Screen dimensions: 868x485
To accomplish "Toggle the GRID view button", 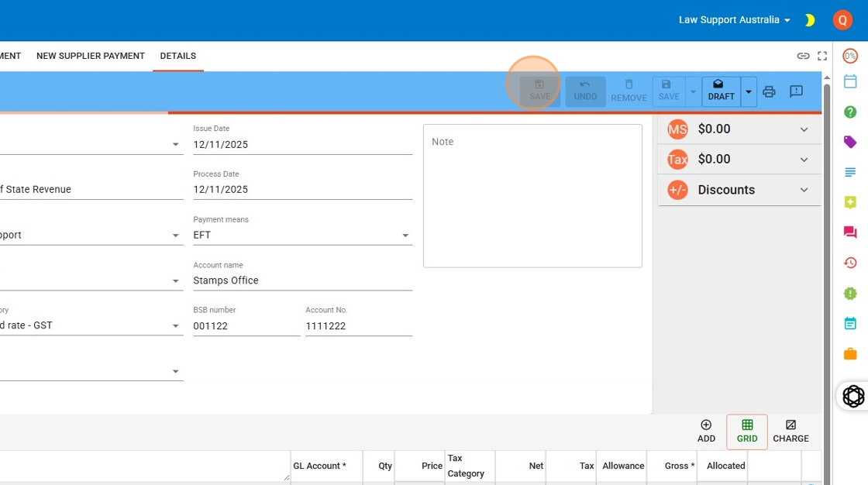I will coord(746,432).
